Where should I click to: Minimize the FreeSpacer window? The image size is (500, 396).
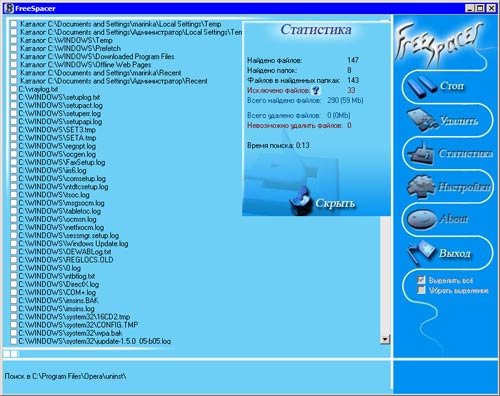coord(469,8)
